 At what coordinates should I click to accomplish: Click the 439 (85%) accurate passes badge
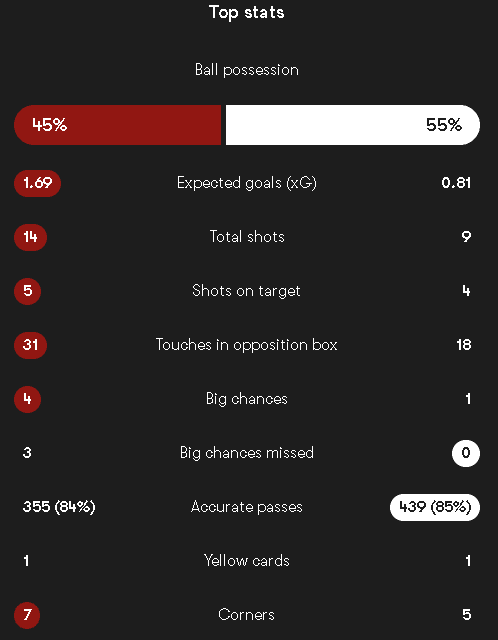pos(435,507)
